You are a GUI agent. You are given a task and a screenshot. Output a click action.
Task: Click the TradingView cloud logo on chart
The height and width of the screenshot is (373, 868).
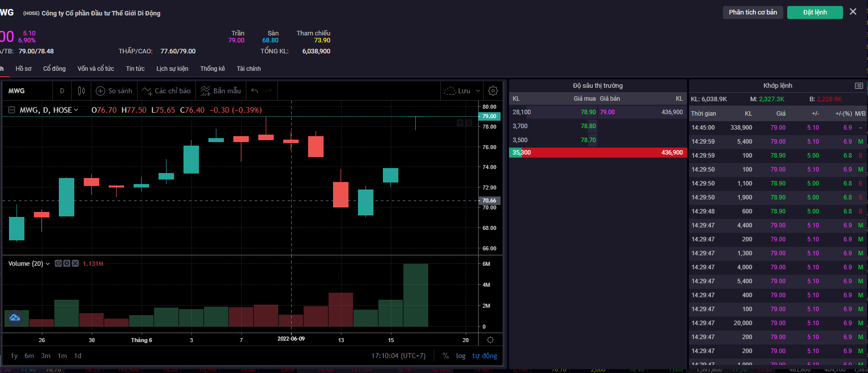pos(14,318)
